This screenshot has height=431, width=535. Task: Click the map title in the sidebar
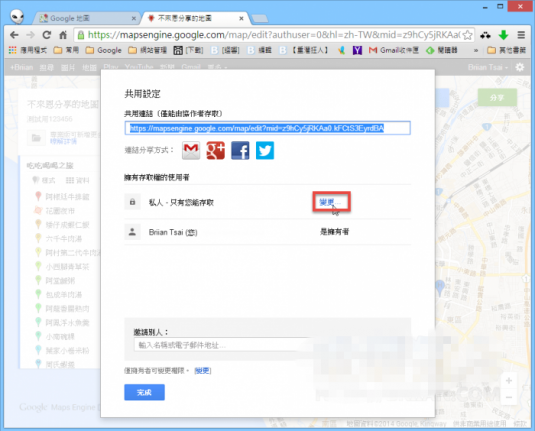(63, 104)
